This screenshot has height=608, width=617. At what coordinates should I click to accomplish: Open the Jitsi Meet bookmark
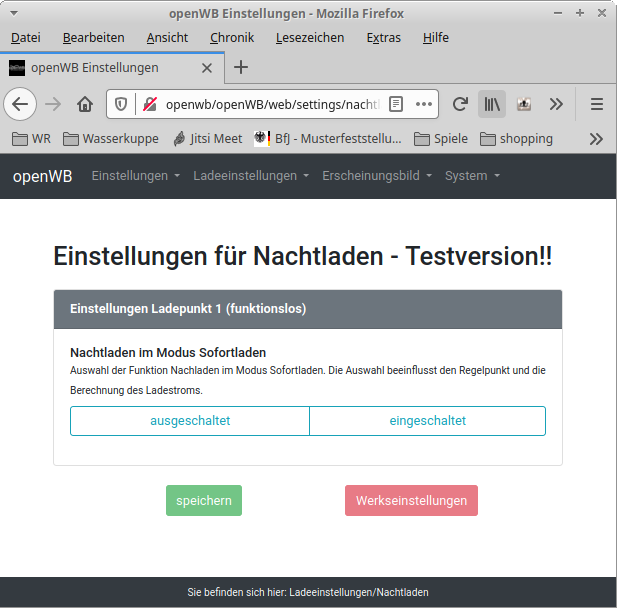tap(208, 139)
